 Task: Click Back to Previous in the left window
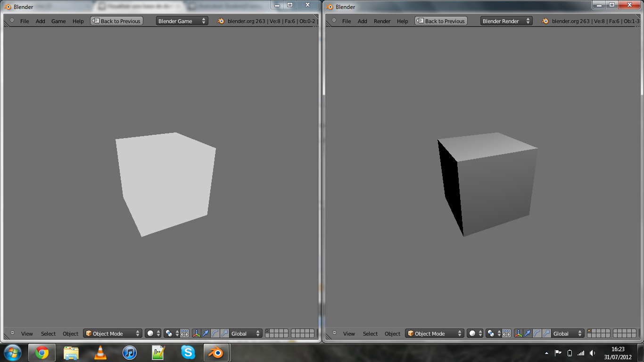point(116,21)
